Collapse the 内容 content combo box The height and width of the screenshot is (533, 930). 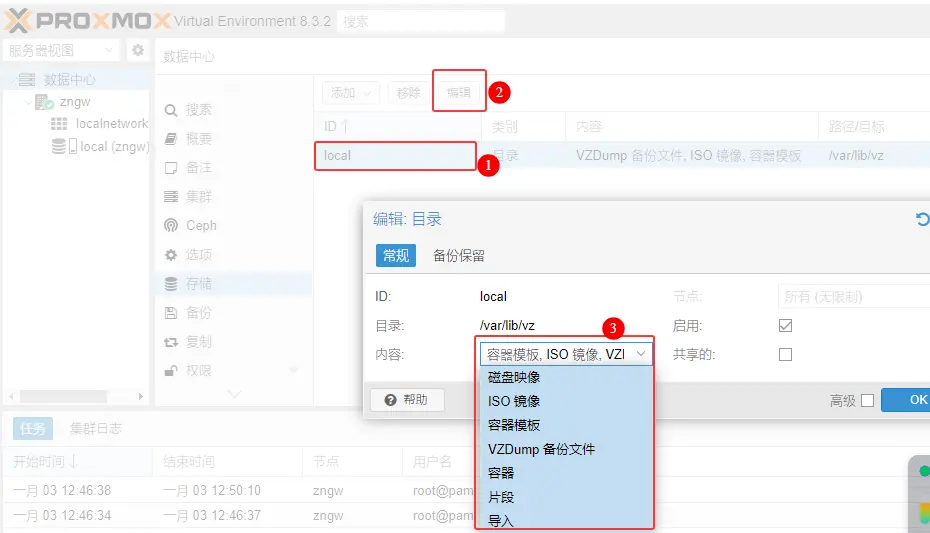tap(640, 354)
